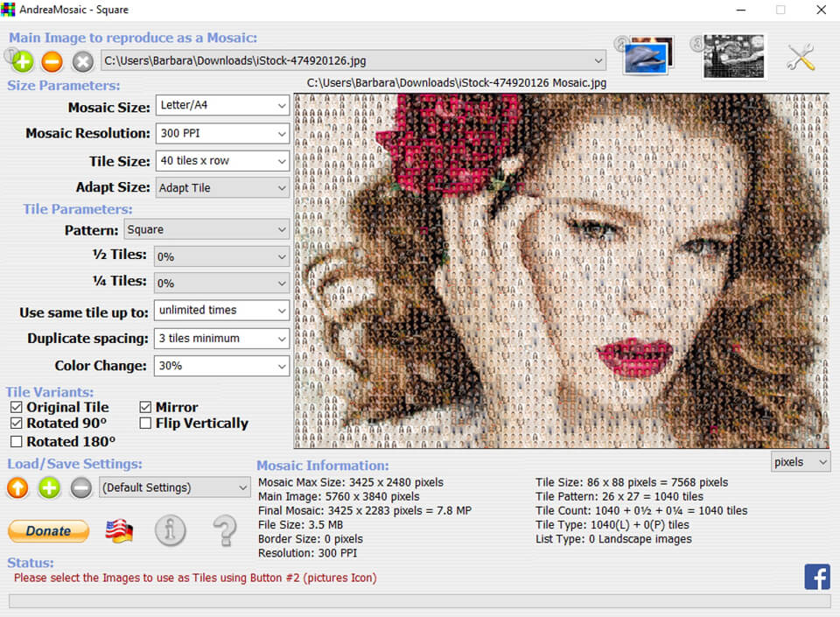Minimize the AndreaMosaic window

[741, 10]
